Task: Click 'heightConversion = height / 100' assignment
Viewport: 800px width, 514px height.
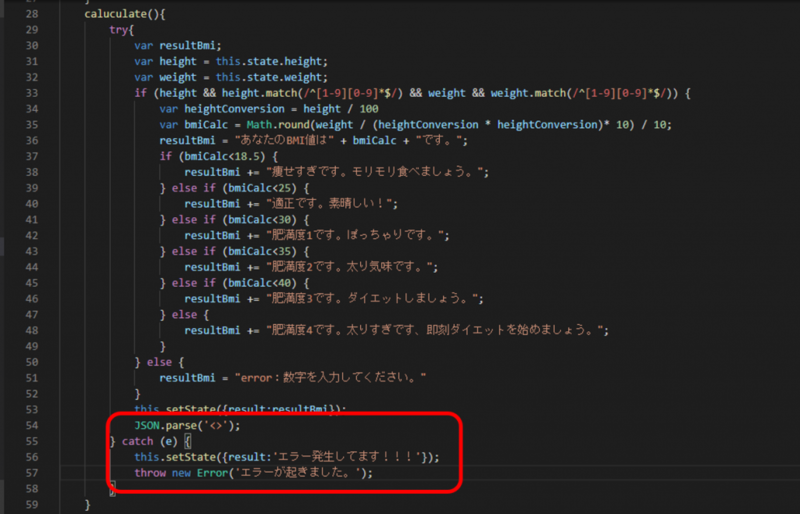Action: (x=281, y=109)
